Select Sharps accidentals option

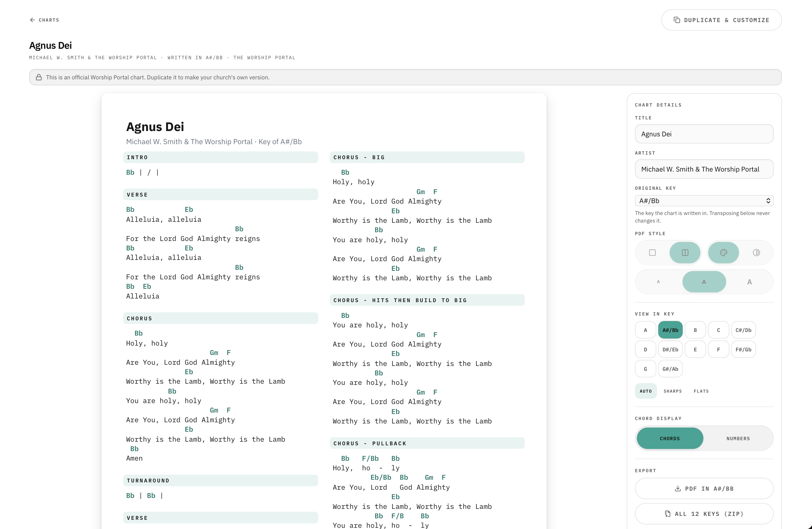coord(673,391)
